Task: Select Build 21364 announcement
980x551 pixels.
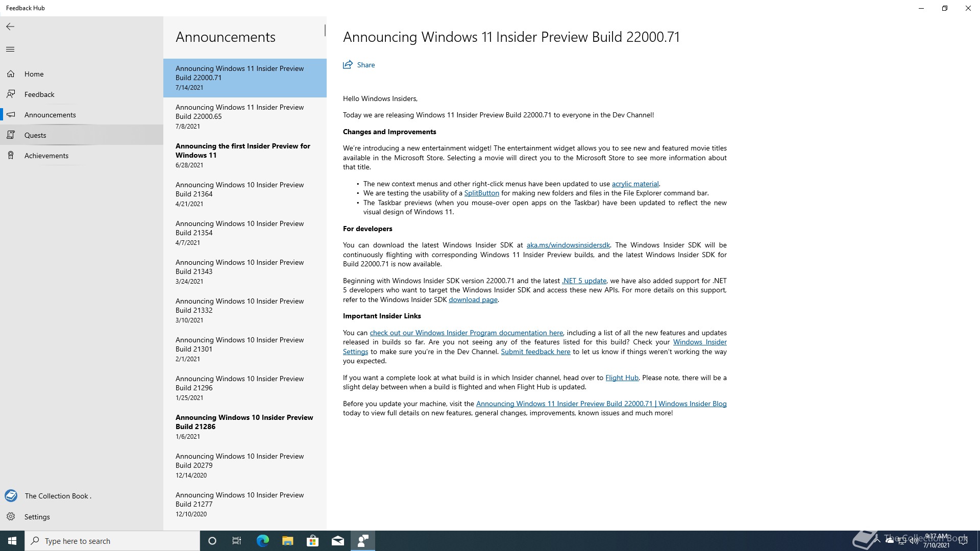Action: pos(245,194)
